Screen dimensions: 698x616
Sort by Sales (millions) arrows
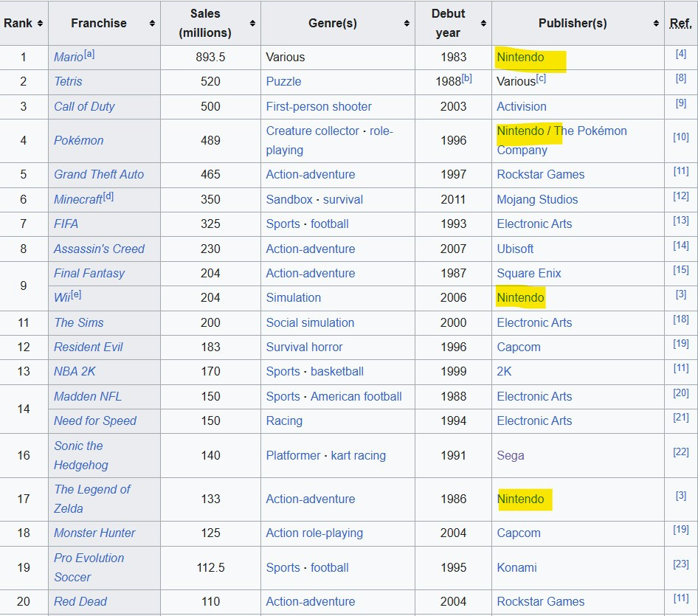pos(252,23)
